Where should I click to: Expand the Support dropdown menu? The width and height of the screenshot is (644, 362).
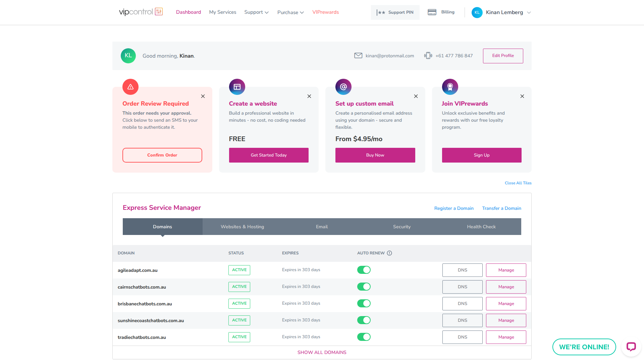[256, 12]
